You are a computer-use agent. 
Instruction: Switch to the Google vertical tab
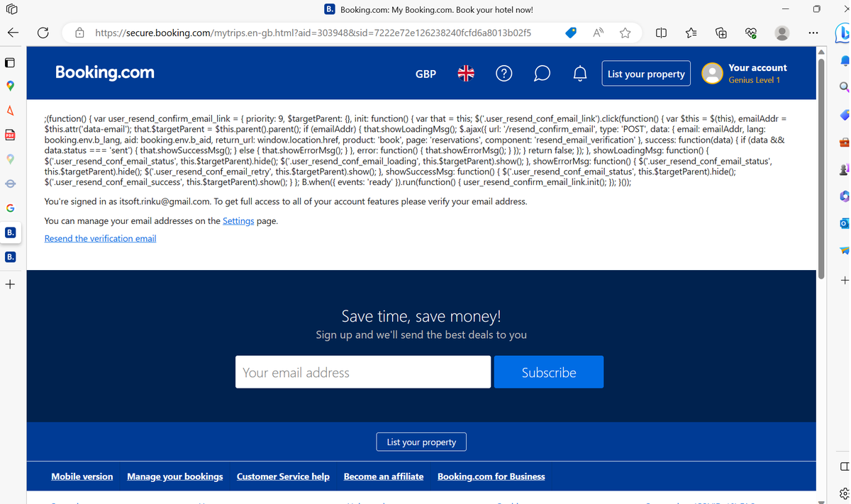pos(10,208)
